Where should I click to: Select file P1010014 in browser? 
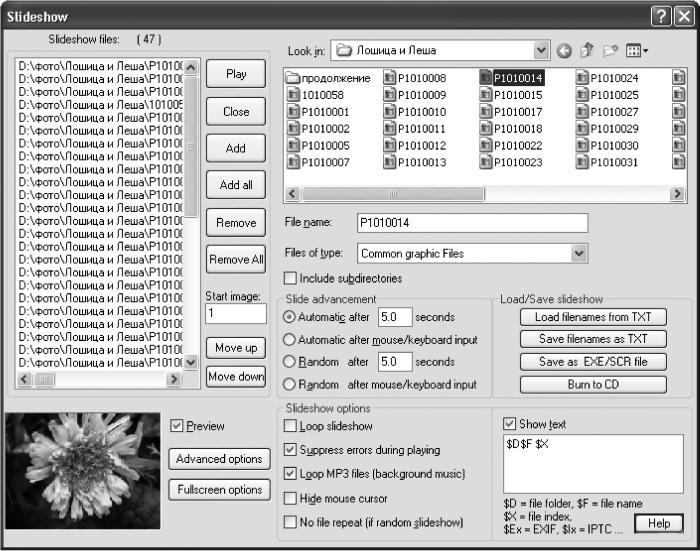512,78
